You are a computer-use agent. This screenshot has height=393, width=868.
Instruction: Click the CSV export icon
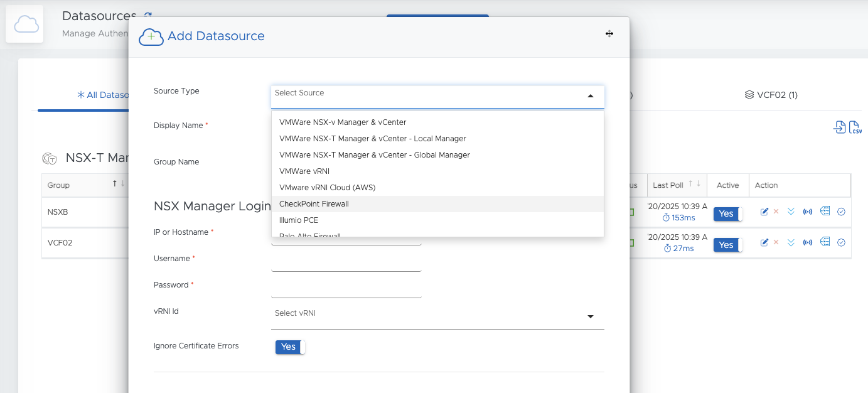click(855, 127)
